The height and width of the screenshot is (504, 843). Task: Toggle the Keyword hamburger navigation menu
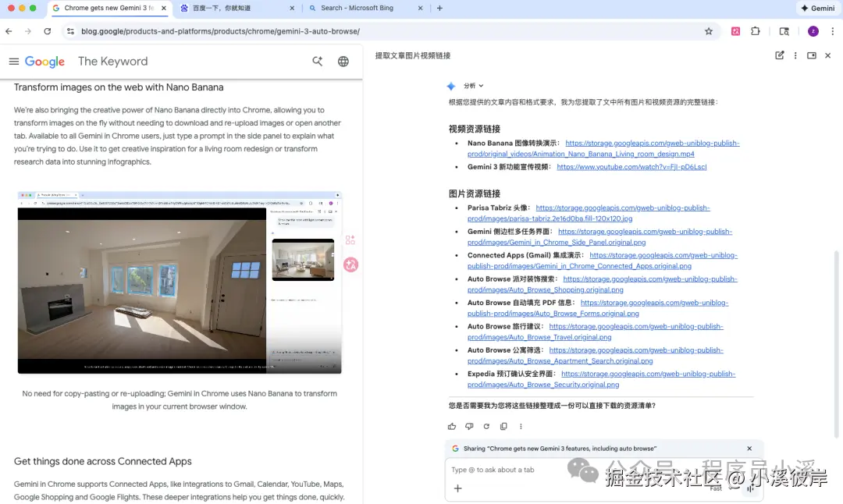tap(13, 62)
